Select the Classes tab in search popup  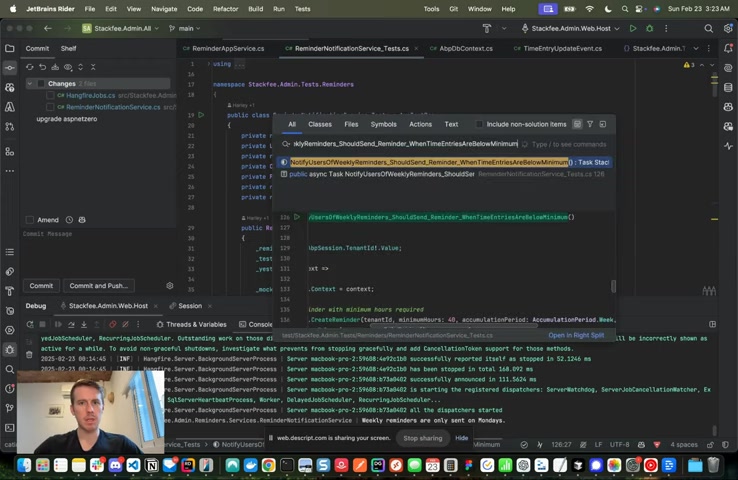pyautogui.click(x=320, y=124)
